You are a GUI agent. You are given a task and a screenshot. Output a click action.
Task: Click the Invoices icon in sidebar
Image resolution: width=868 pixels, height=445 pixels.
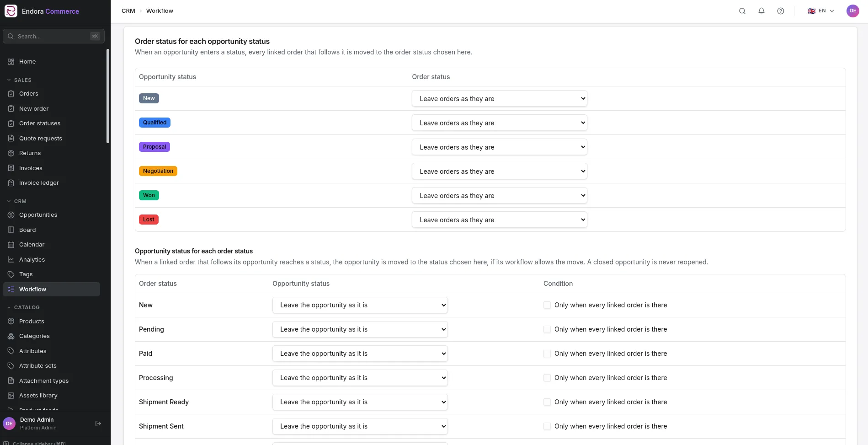(11, 168)
